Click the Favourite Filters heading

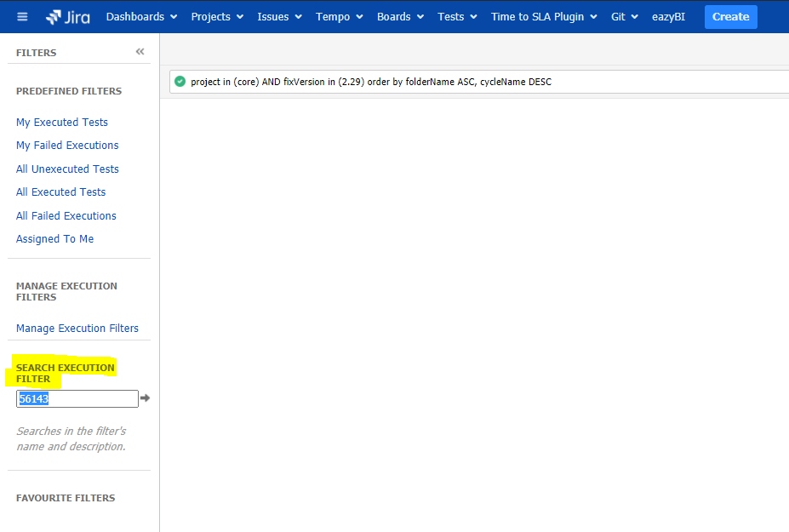(66, 498)
